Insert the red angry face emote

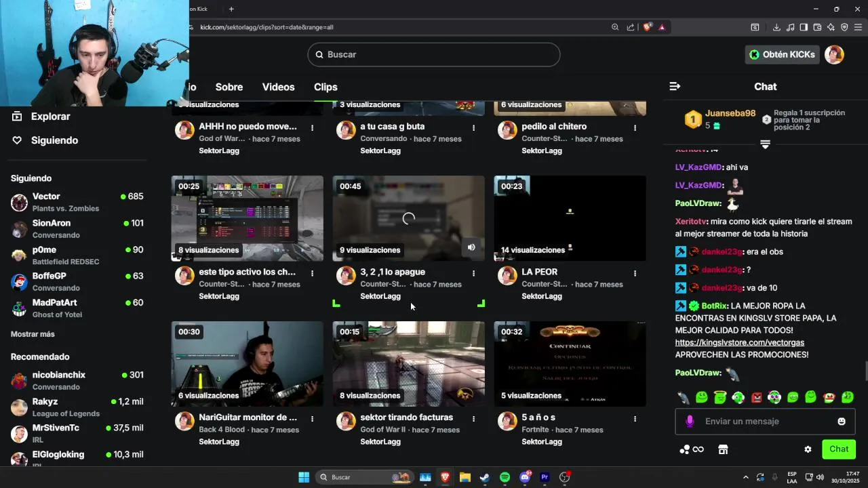[756, 397]
